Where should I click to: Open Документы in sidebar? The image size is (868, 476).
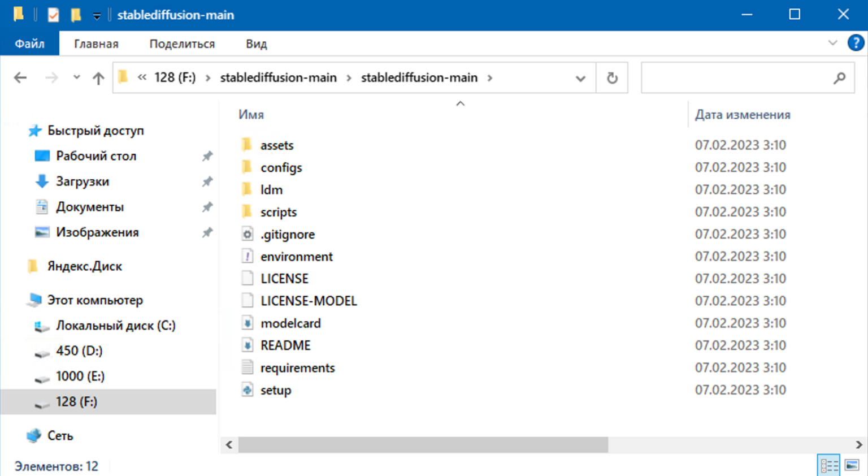click(x=90, y=207)
